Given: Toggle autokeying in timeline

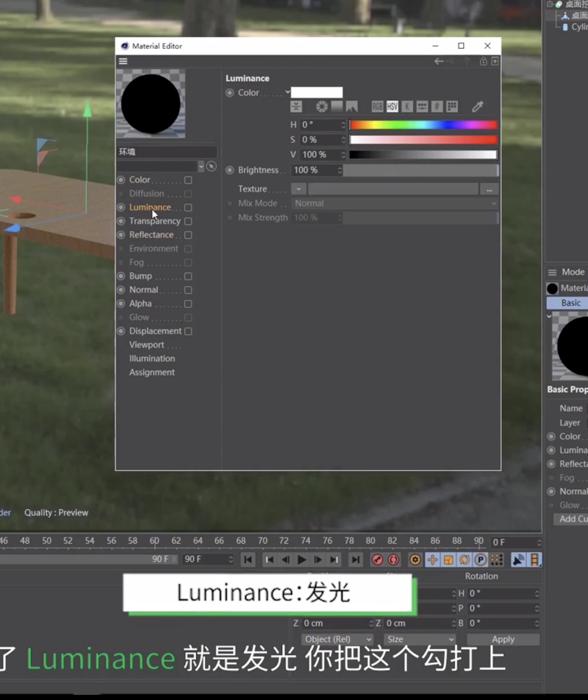Looking at the screenshot, I should (394, 560).
